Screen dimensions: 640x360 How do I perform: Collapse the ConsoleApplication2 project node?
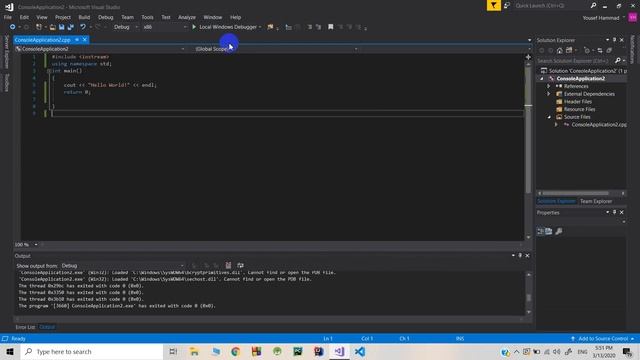point(542,78)
